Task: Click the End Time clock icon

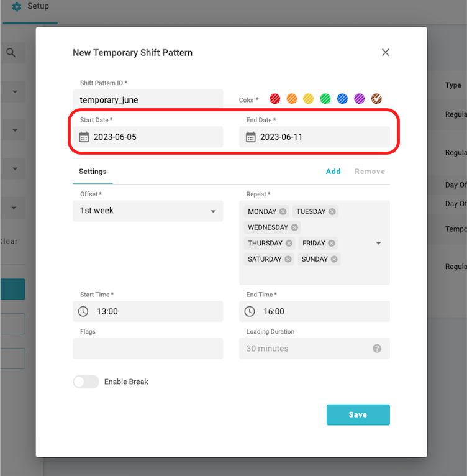Action: point(250,311)
